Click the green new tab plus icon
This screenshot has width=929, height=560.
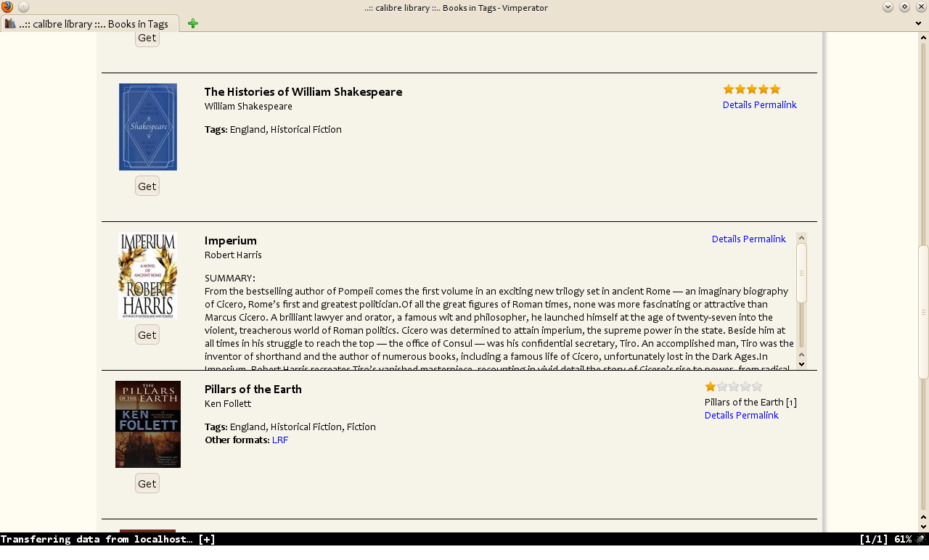pos(192,23)
